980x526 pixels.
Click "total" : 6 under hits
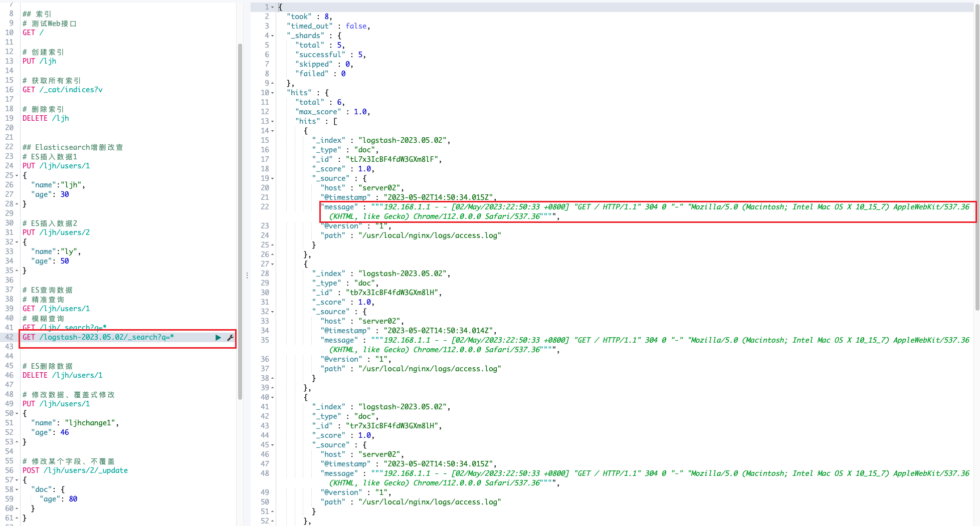pyautogui.click(x=320, y=102)
